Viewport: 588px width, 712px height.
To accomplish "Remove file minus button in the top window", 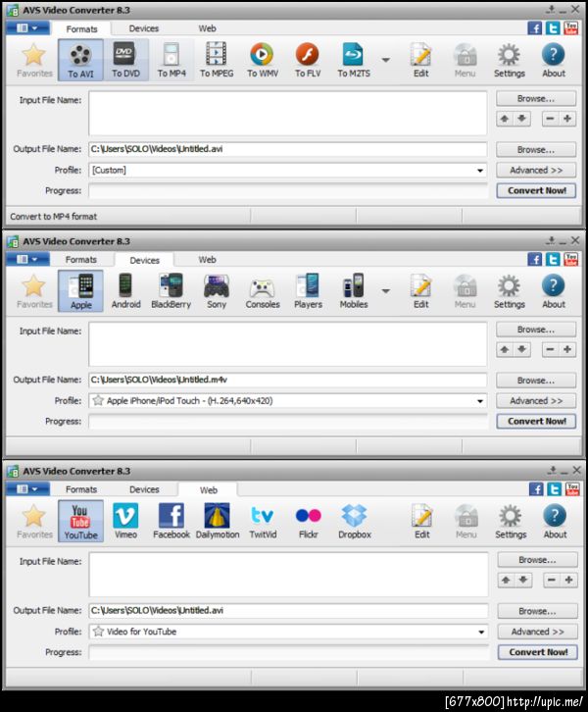I will (x=550, y=119).
